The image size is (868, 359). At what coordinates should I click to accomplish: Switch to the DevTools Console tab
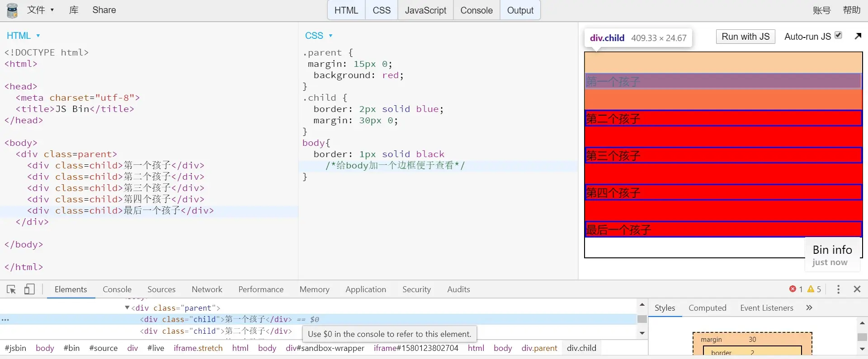(x=117, y=289)
